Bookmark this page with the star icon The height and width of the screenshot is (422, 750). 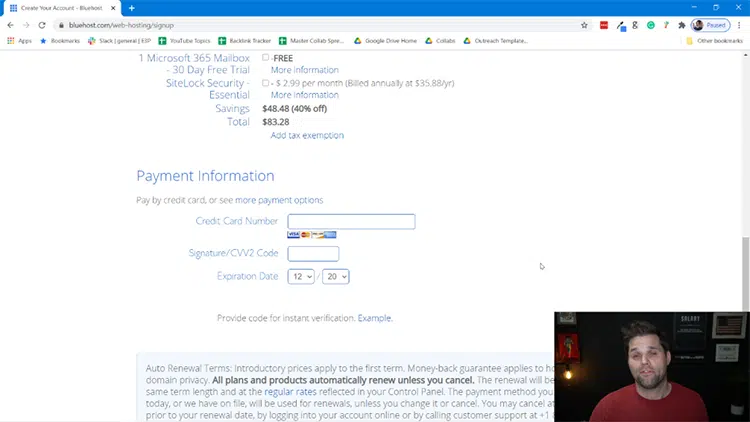tap(584, 25)
